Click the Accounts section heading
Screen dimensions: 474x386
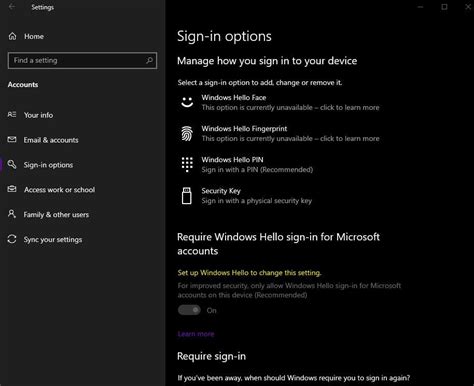coord(23,85)
